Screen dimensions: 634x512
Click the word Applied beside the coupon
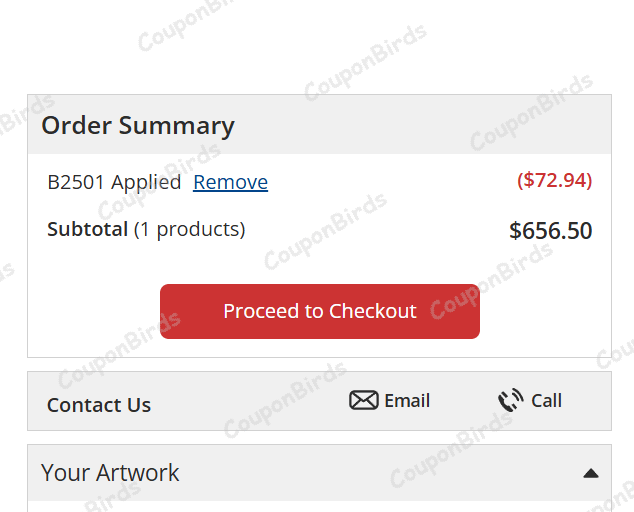coord(146,182)
